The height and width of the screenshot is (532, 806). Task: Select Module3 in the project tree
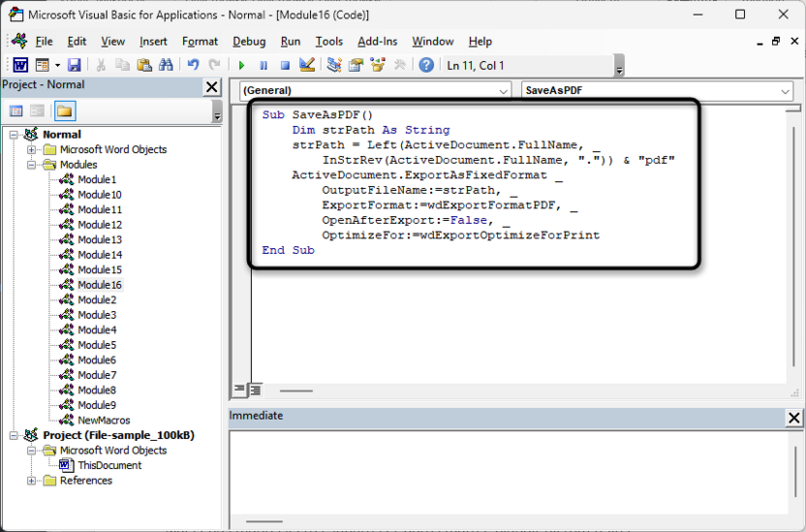[97, 315]
